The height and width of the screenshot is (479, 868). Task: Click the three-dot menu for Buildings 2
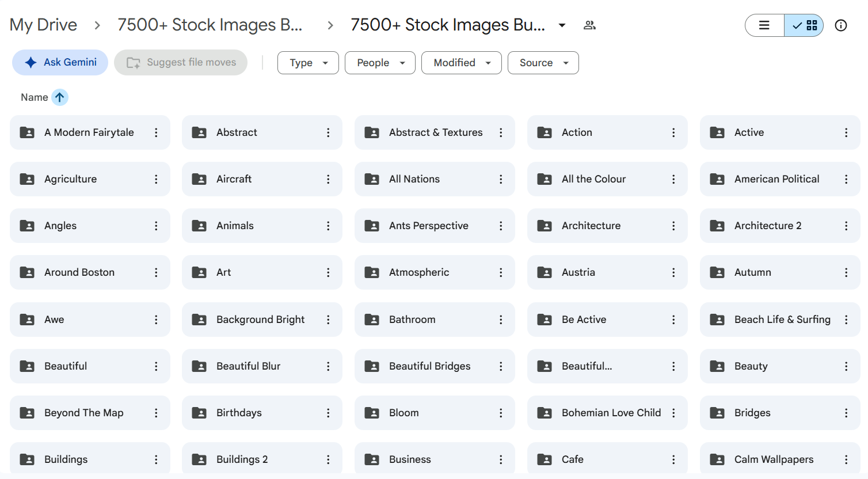[x=328, y=459]
